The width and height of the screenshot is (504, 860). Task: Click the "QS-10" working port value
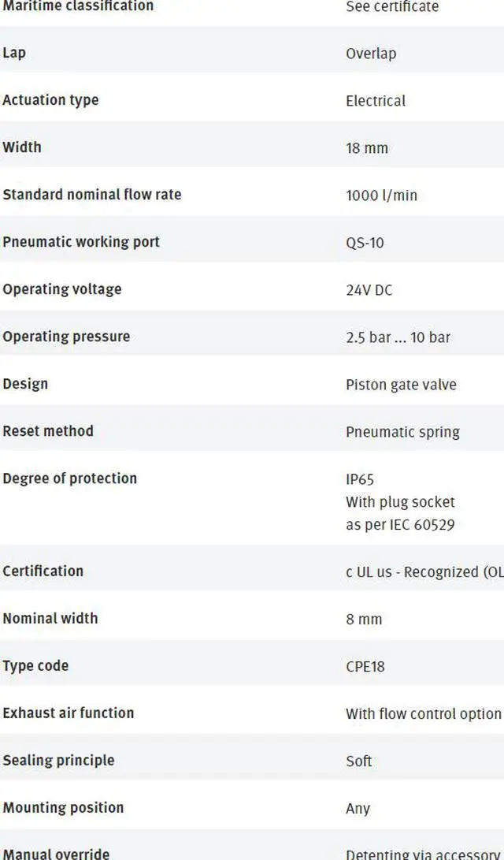pyautogui.click(x=365, y=243)
